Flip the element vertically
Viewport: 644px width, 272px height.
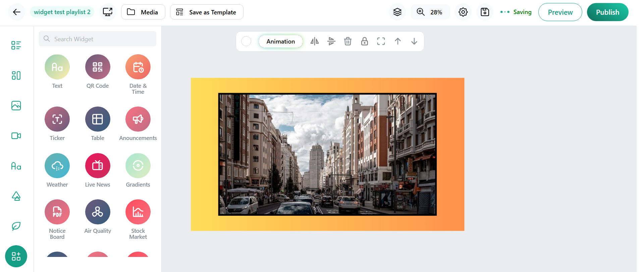tap(331, 41)
